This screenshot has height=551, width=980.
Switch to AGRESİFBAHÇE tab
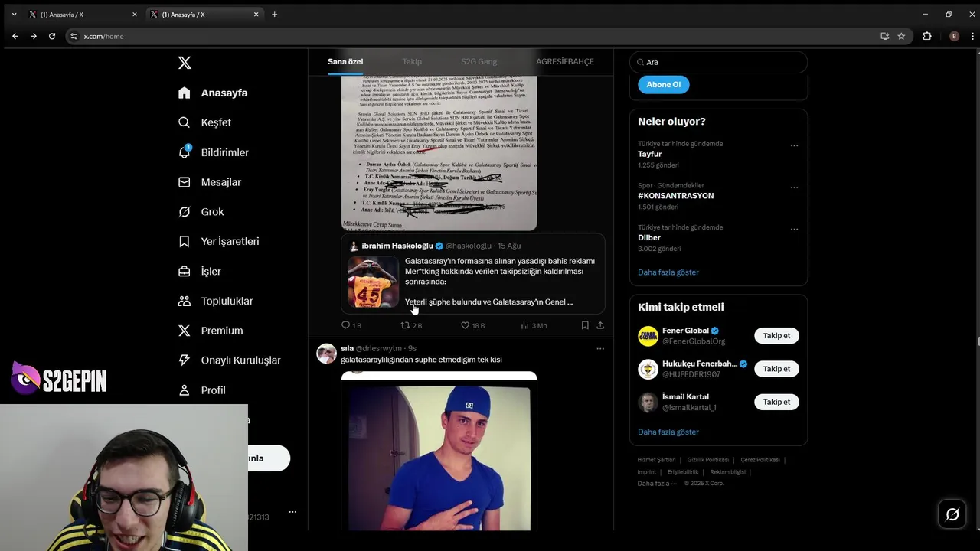[564, 61]
